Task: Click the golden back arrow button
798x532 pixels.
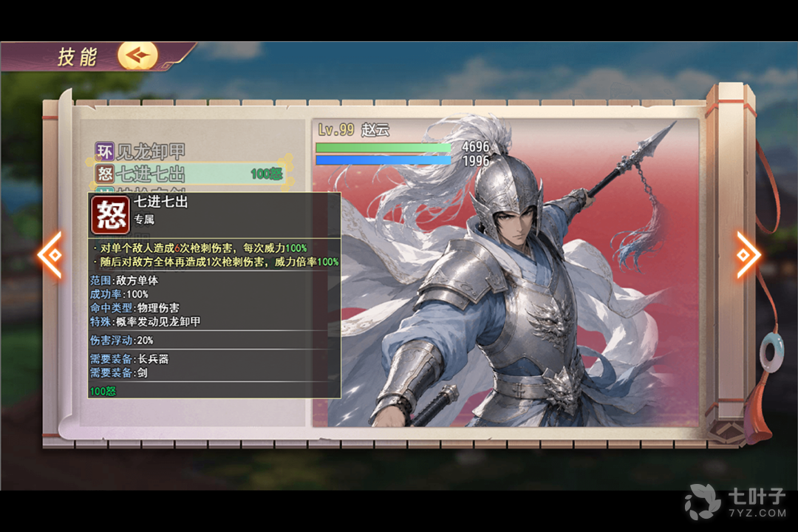Action: pos(137,55)
